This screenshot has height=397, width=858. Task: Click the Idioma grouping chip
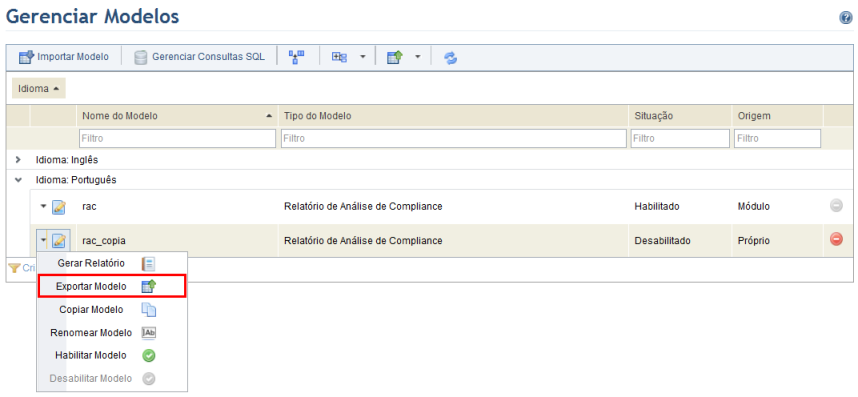[x=39, y=89]
